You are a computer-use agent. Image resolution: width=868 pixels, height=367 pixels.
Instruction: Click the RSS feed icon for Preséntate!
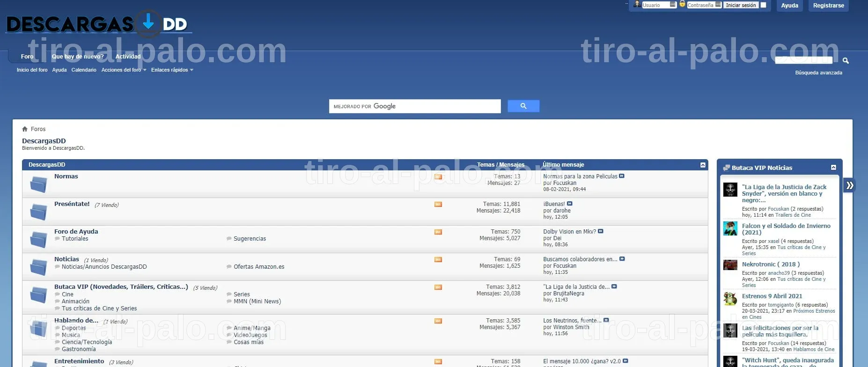pos(438,204)
